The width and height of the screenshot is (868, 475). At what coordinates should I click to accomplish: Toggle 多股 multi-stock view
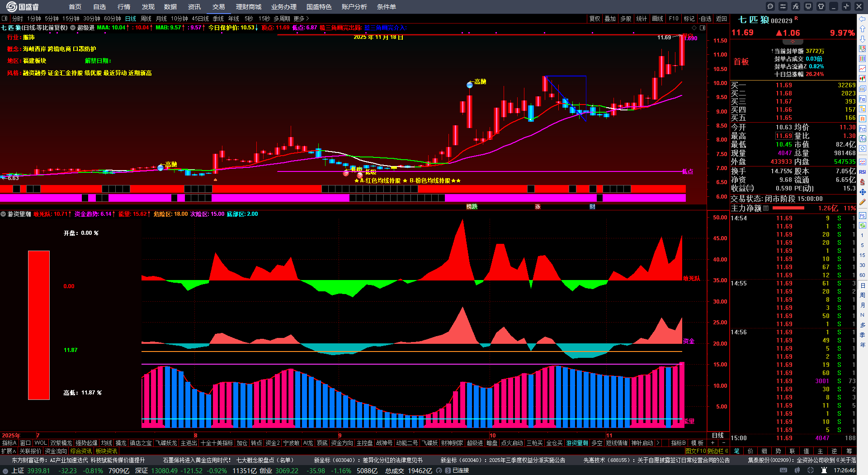pyautogui.click(x=626, y=19)
